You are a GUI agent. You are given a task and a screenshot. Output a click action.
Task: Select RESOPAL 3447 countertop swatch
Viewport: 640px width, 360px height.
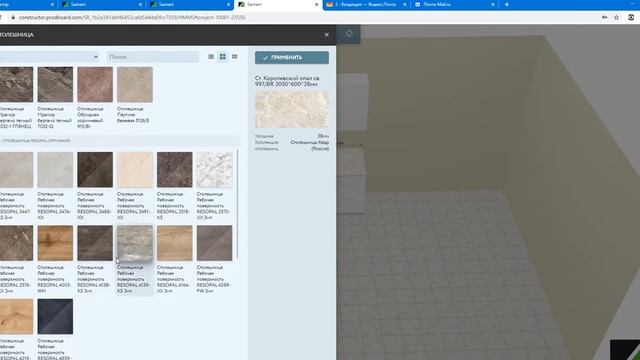(16, 170)
